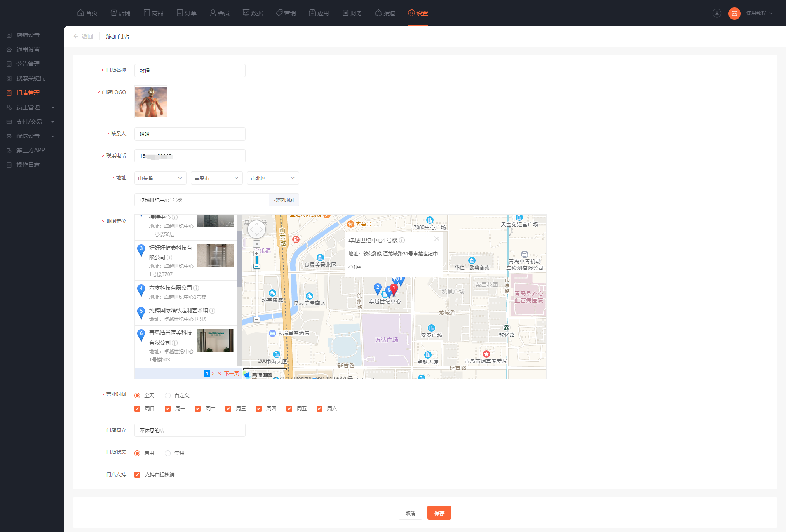Select blue marker 2 on the map
Screen dimensions: 786x532
click(x=378, y=288)
